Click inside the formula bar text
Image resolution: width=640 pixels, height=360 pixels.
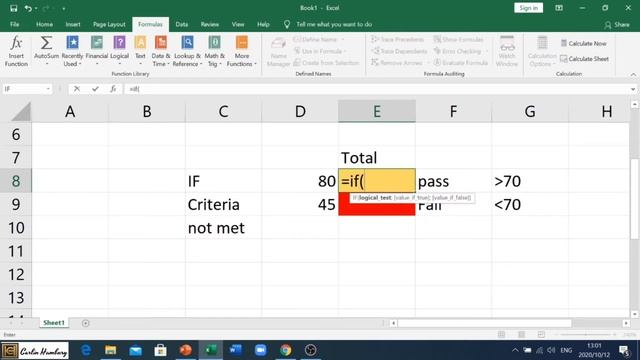point(376,89)
